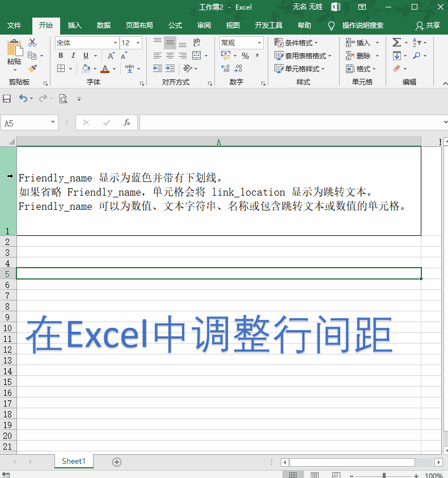Open Sort and Filter menu
Image resolution: width=448 pixels, height=478 pixels.
coord(419,43)
